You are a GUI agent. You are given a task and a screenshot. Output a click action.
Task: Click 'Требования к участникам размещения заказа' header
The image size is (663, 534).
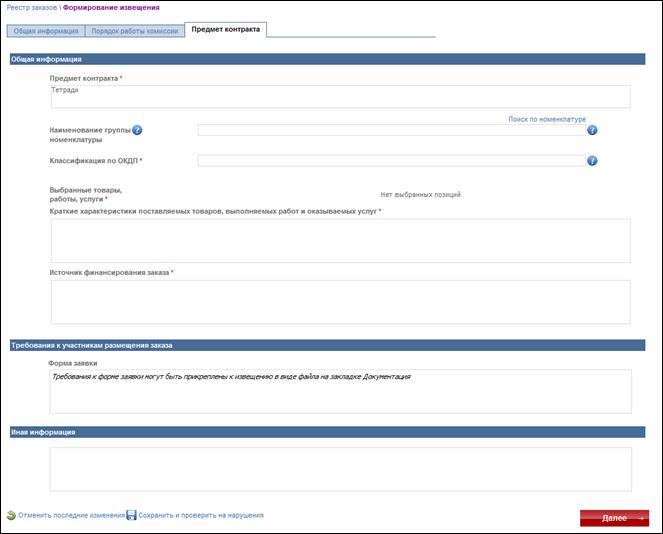tap(328, 345)
